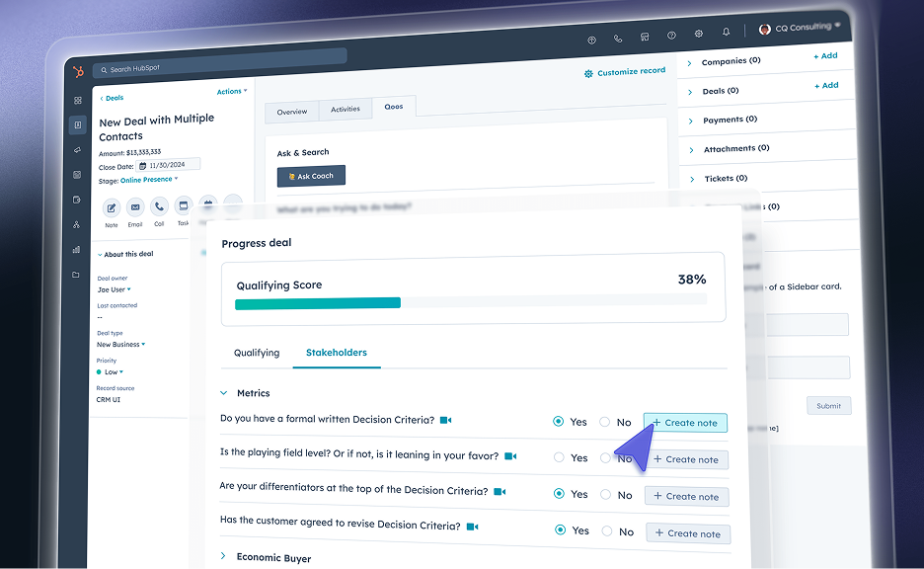
Task: Select No for playing field level question
Action: pos(605,457)
